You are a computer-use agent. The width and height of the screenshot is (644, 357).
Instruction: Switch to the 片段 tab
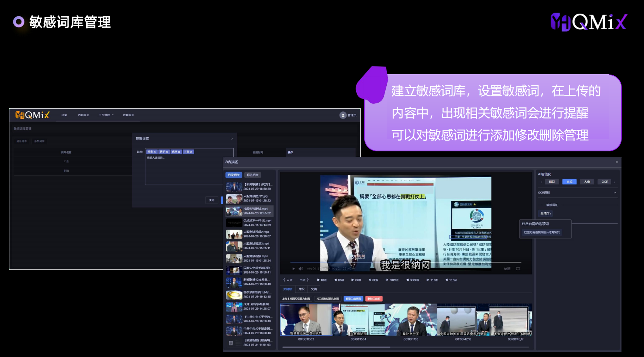302,289
